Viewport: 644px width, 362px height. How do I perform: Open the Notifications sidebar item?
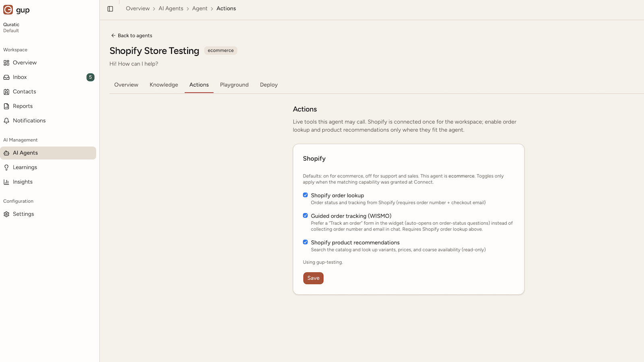[48, 121]
